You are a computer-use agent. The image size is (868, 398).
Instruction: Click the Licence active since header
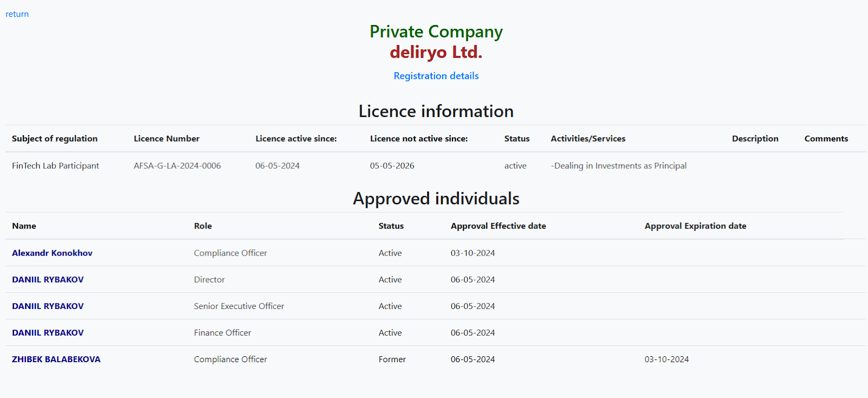click(296, 138)
